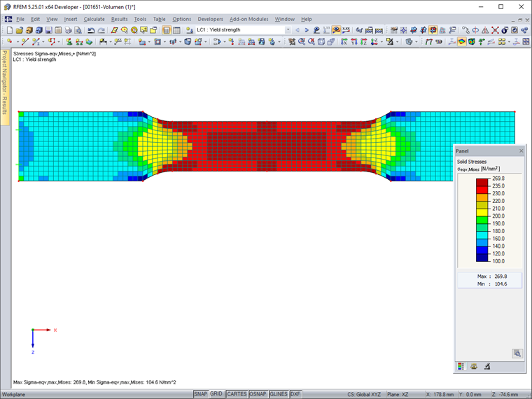Click the solid results cube icon
Viewport: 532px width, 399px height.
point(472,42)
